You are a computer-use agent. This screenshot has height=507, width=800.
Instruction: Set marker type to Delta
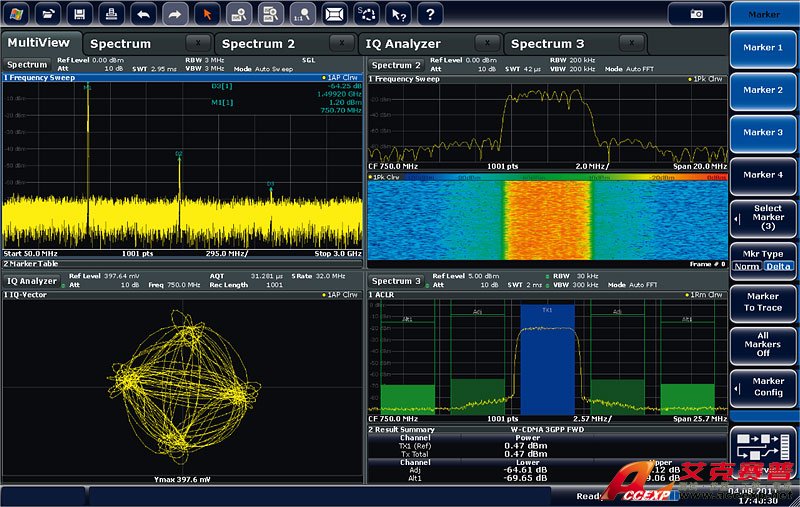pos(778,266)
